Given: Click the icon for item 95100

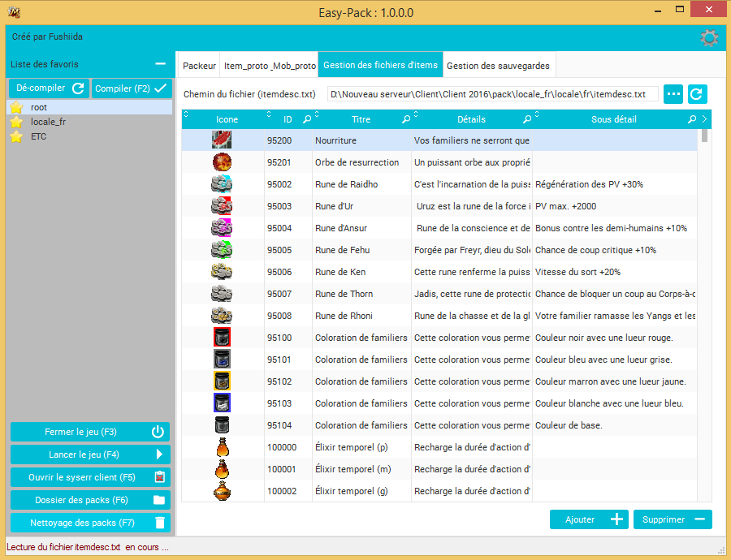Looking at the screenshot, I should [222, 338].
